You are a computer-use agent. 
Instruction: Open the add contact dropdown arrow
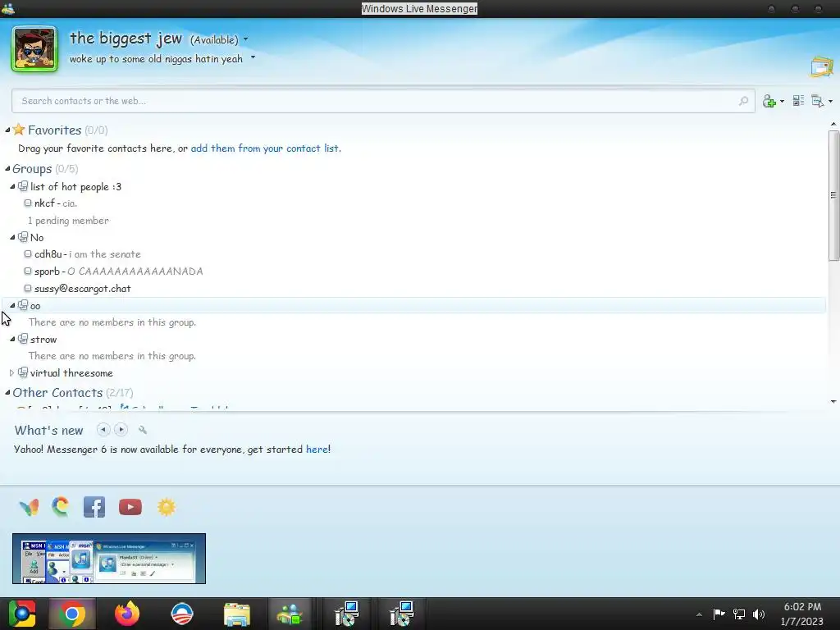click(782, 101)
